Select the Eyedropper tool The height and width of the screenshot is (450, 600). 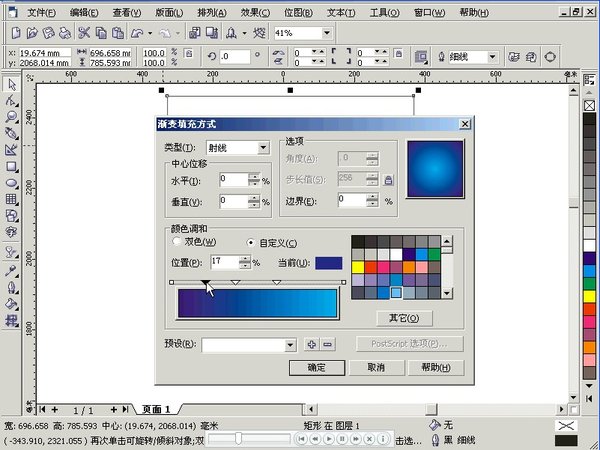11,271
